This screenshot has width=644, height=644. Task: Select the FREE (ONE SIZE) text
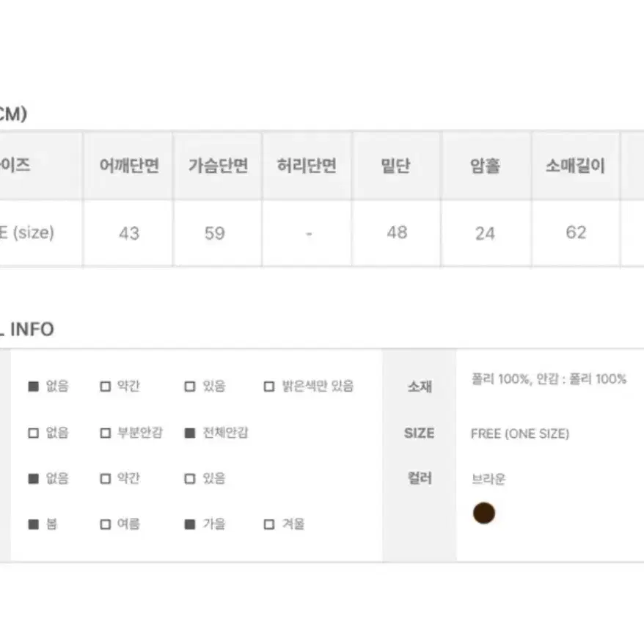(x=520, y=433)
